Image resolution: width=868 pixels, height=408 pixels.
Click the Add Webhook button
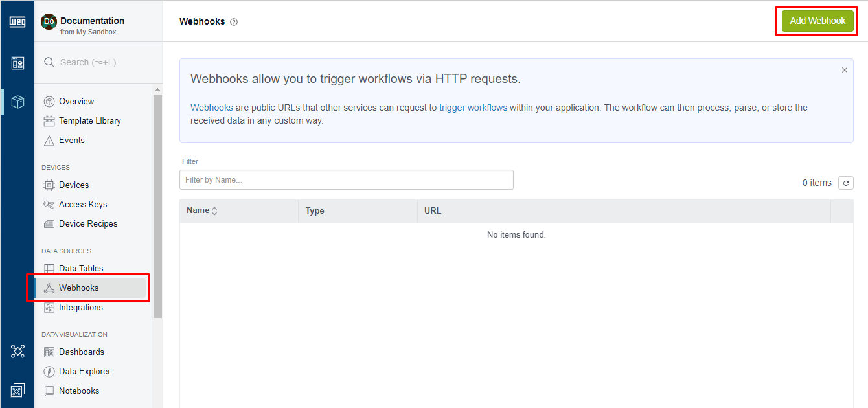817,21
